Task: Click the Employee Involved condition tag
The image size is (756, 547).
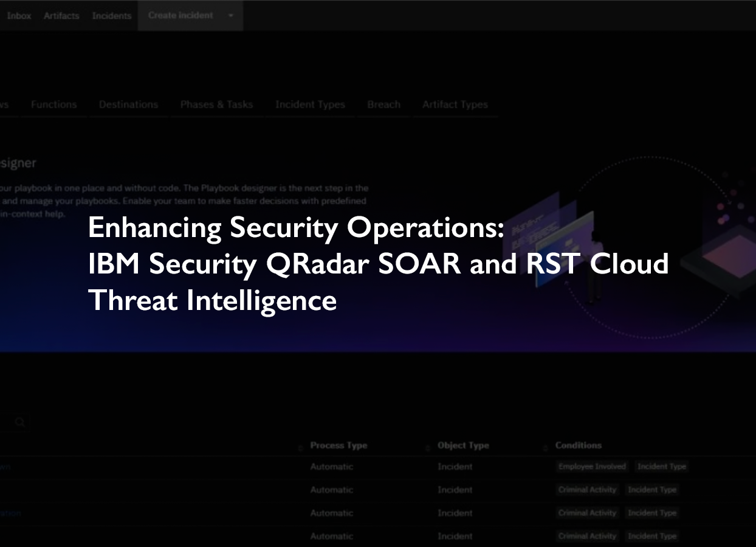Action: 592,466
